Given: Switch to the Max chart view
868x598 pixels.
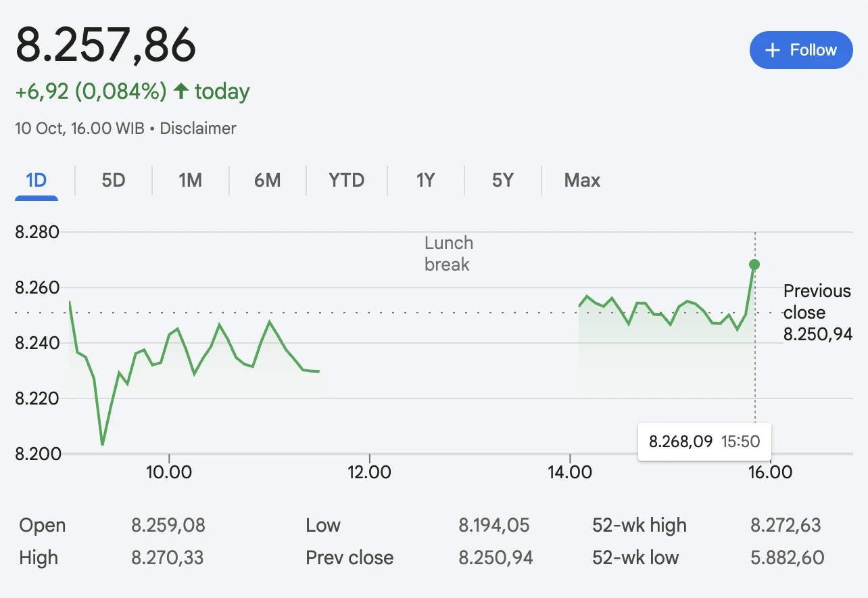Looking at the screenshot, I should coord(582,180).
